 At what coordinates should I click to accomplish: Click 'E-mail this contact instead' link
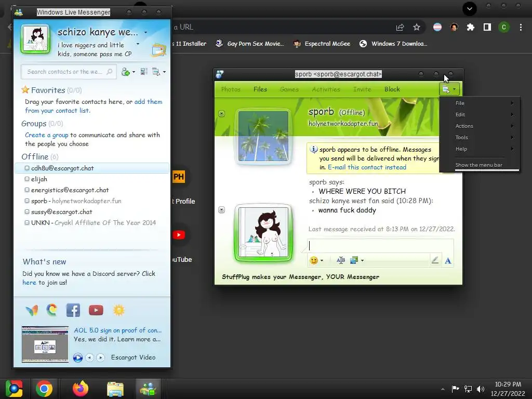[x=367, y=167]
